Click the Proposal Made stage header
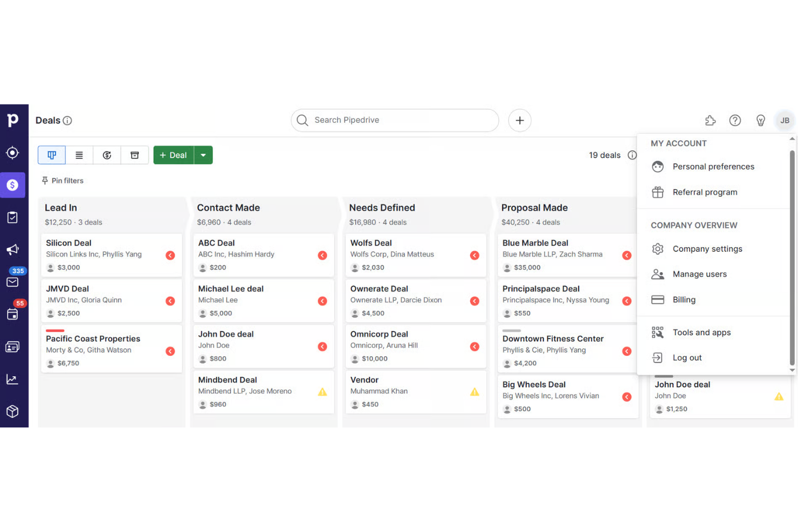Screen dimensions: 798x532 [534, 208]
